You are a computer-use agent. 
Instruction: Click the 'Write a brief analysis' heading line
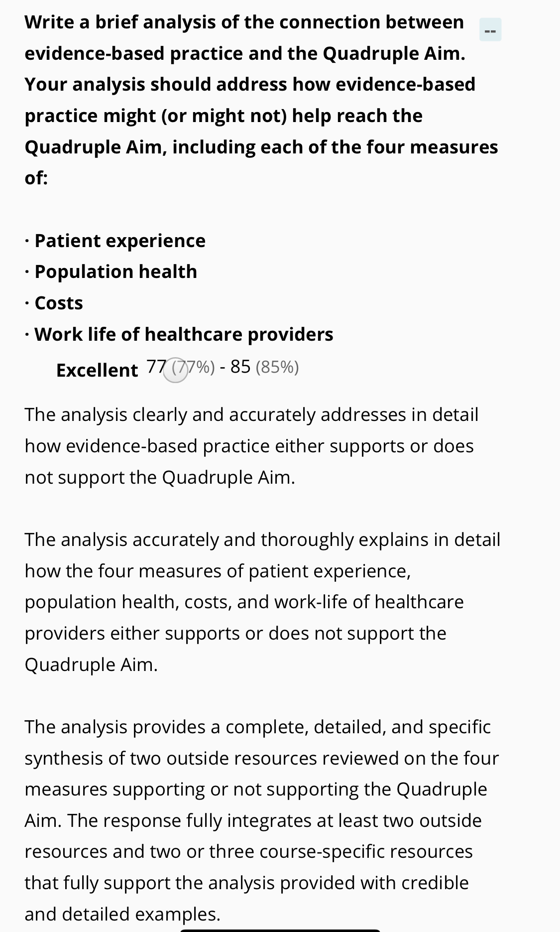pyautogui.click(x=244, y=22)
